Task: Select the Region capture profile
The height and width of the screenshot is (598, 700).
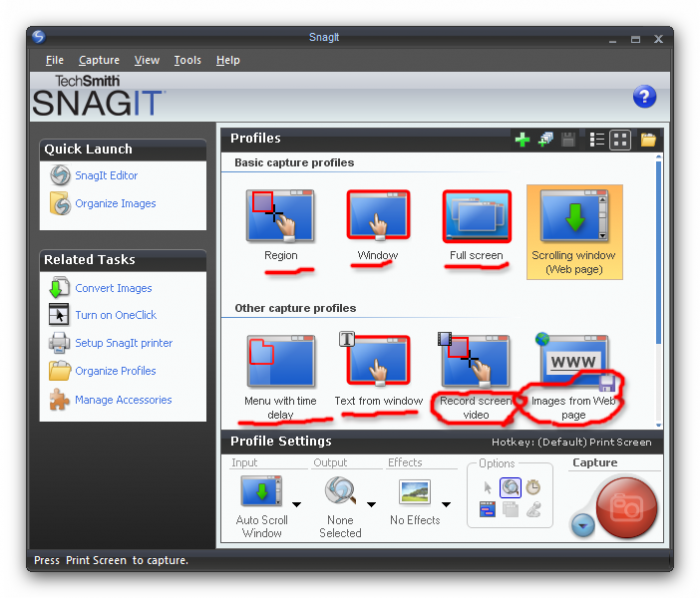Action: pos(281,226)
